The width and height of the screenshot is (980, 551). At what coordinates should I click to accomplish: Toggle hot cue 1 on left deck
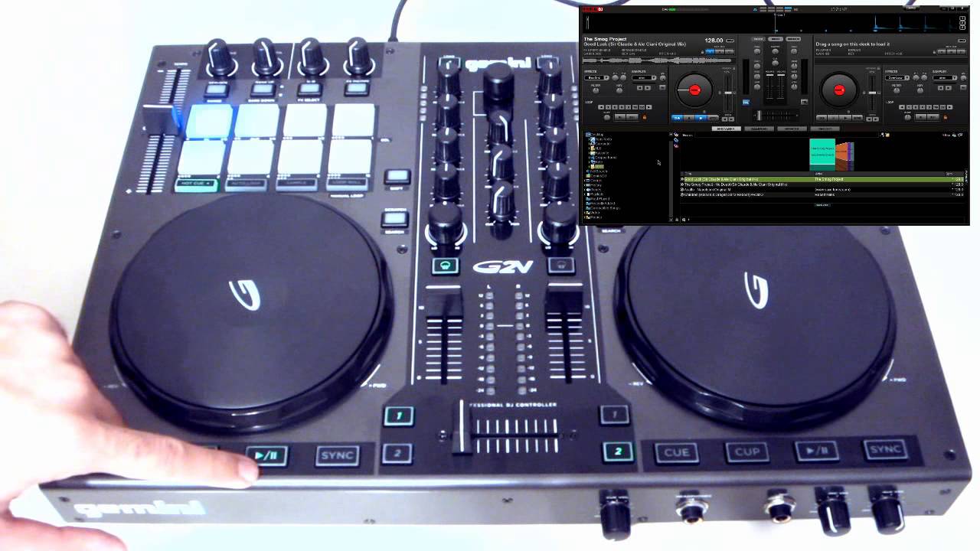click(710, 51)
